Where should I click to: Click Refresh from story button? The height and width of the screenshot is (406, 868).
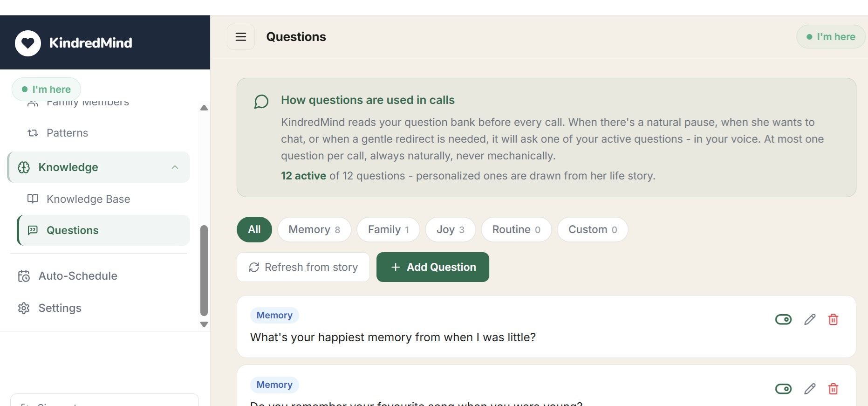pyautogui.click(x=303, y=267)
